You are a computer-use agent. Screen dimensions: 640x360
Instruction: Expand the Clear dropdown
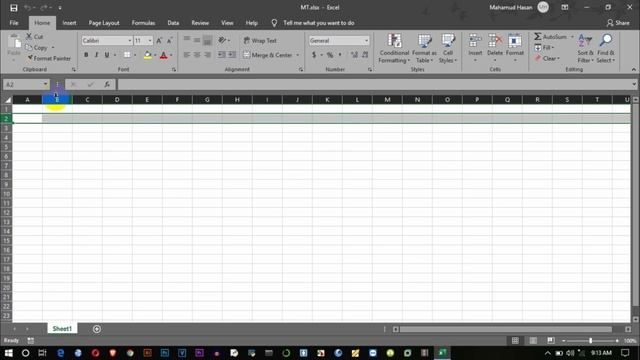point(558,58)
